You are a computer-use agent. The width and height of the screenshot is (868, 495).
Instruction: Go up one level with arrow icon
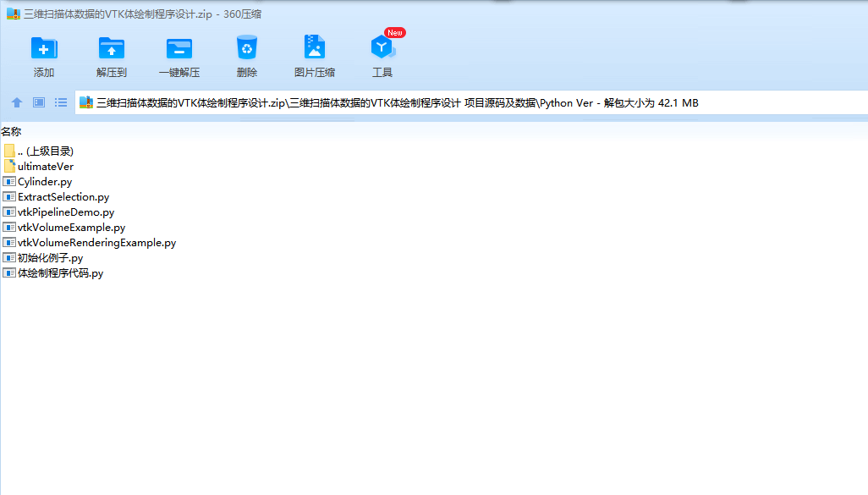pos(17,102)
